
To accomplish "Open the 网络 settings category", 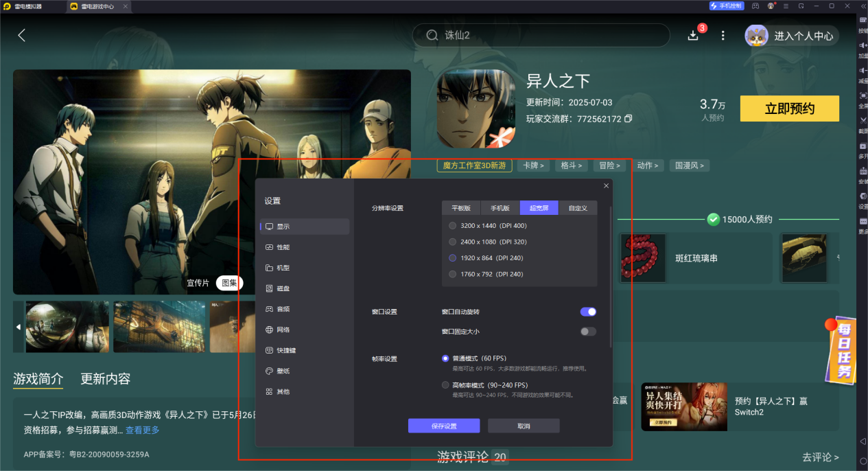I will pyautogui.click(x=305, y=330).
